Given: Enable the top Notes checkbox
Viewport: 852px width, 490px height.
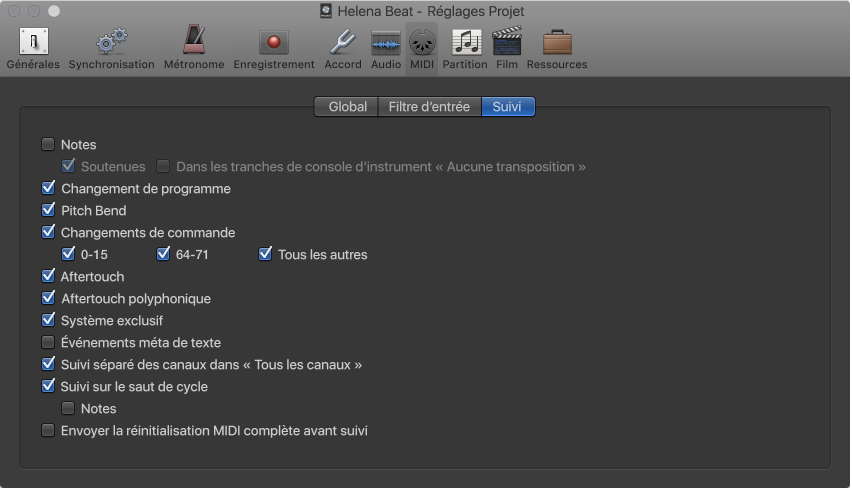Looking at the screenshot, I should (x=48, y=145).
